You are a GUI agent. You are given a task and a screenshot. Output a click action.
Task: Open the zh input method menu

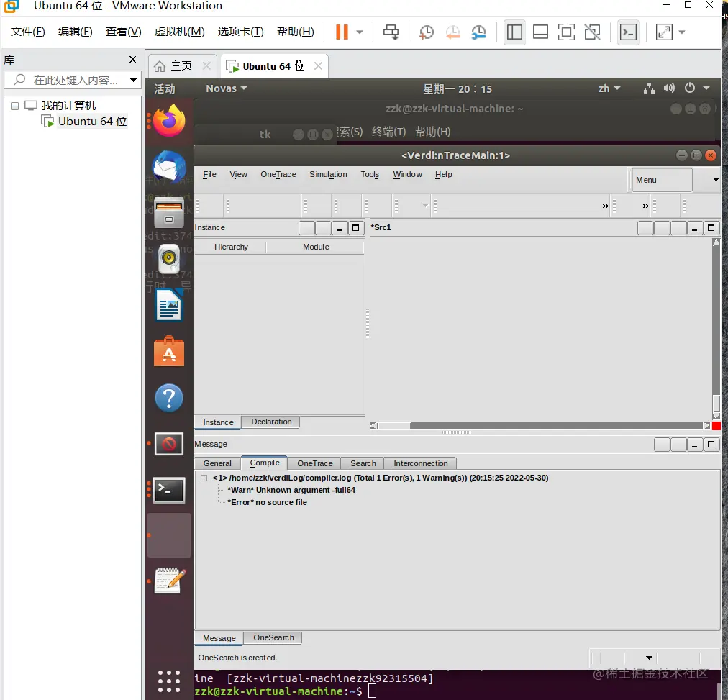[x=609, y=88]
